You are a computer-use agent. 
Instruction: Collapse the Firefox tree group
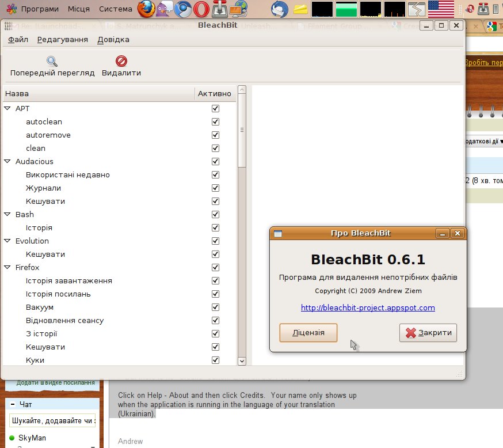tap(7, 267)
